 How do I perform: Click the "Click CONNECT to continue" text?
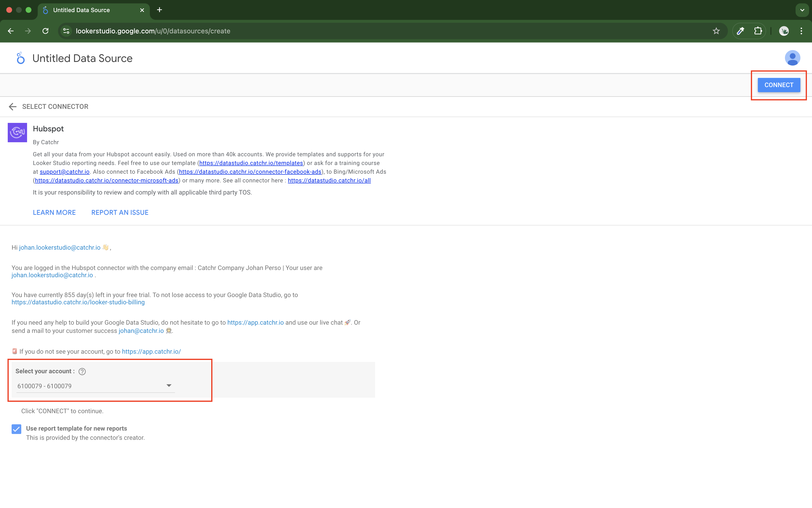coord(62,411)
